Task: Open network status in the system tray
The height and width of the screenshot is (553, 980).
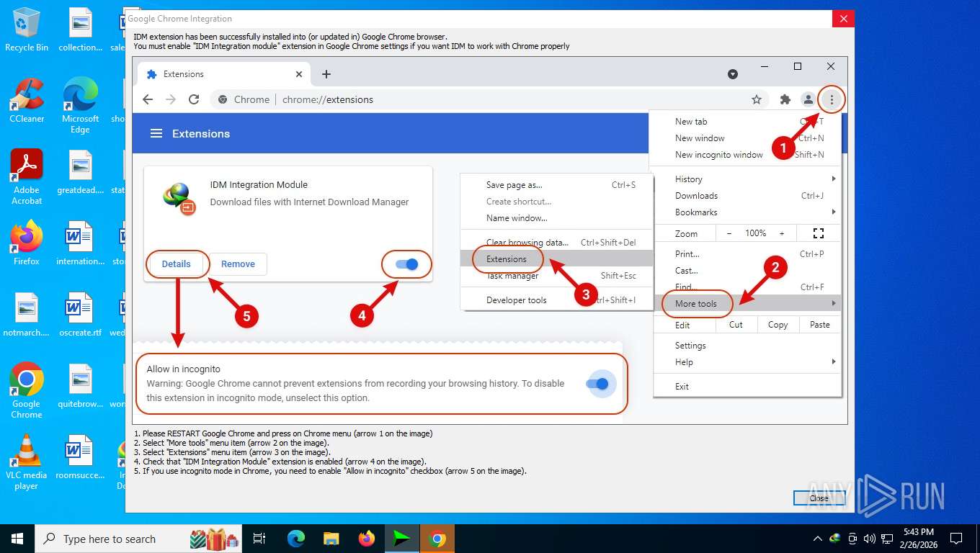Action: (887, 539)
